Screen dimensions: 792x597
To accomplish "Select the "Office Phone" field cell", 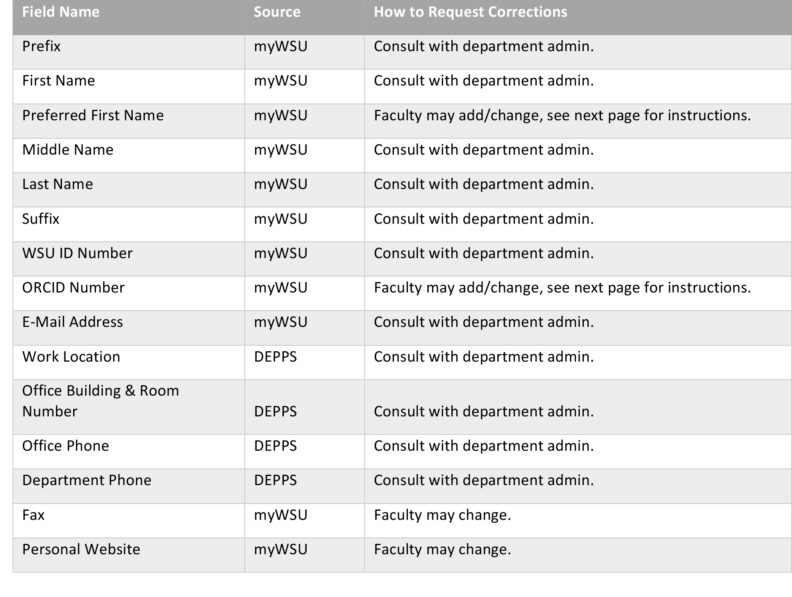I will [66, 446].
